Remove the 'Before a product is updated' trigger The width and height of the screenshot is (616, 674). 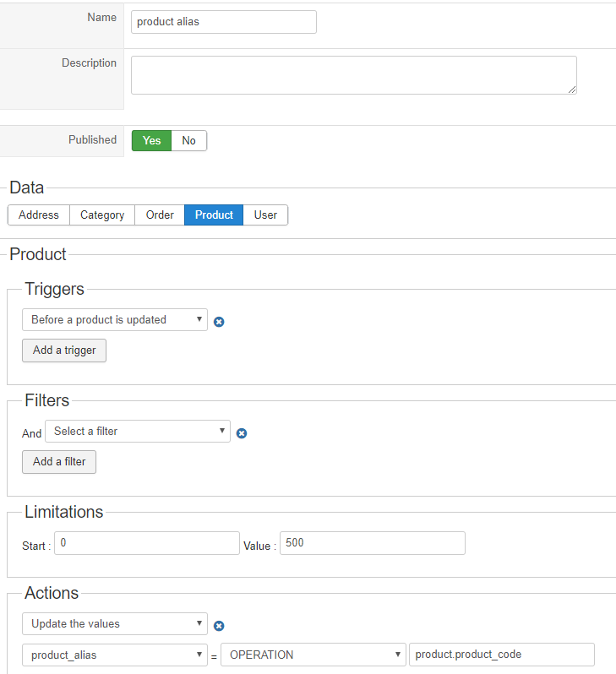(219, 322)
